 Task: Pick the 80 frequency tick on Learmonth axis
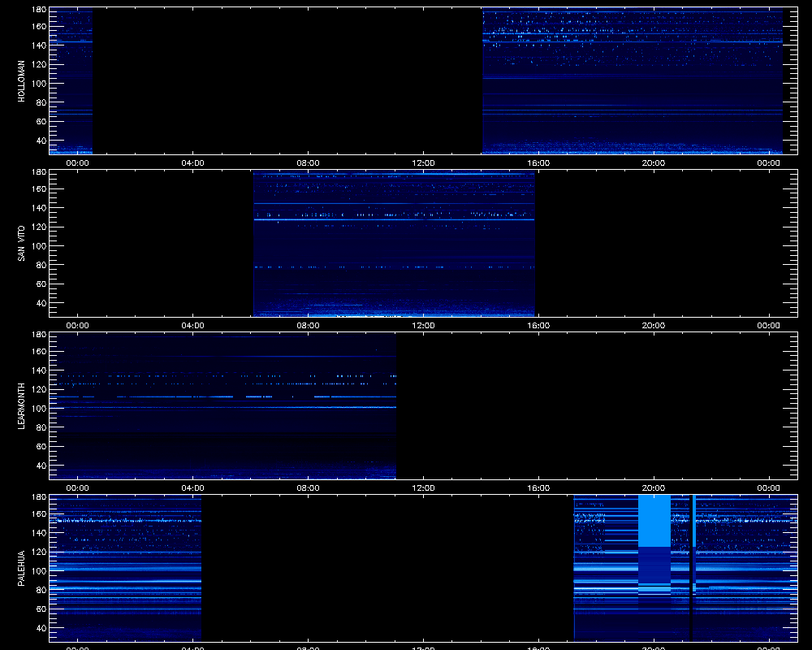pos(41,427)
